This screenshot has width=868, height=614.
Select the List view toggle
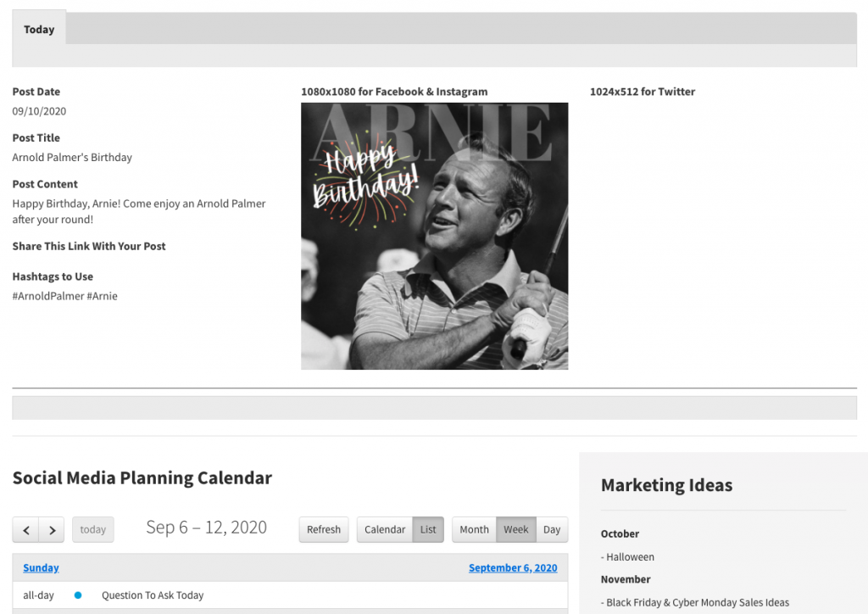[x=428, y=529]
